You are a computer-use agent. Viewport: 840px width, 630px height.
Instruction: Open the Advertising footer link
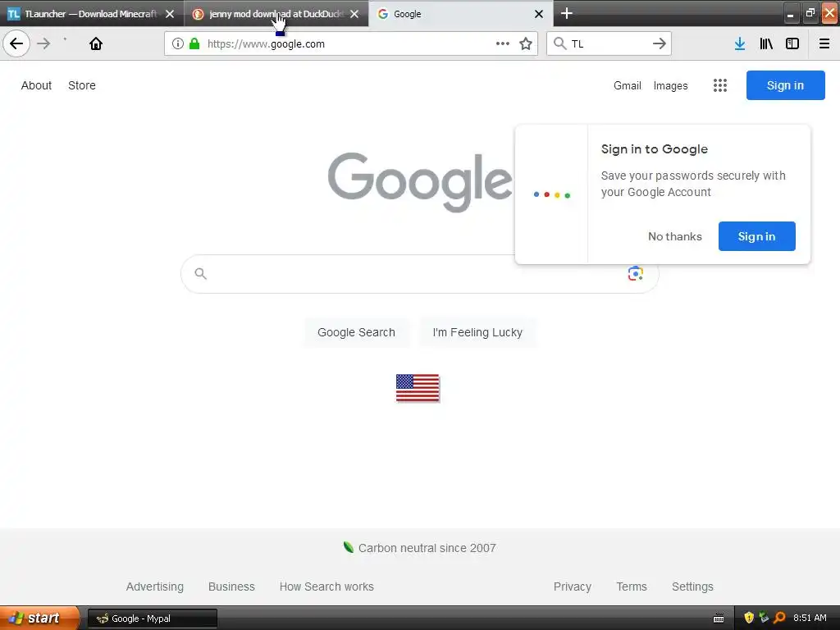tap(155, 587)
